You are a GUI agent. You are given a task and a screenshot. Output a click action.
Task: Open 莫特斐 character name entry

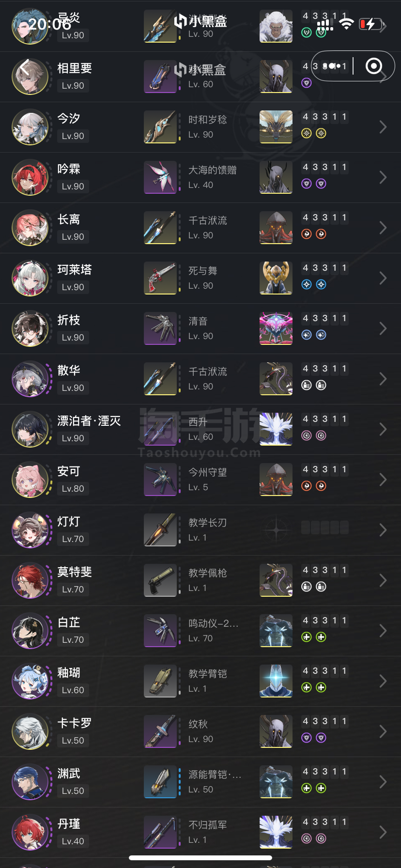pos(75,572)
